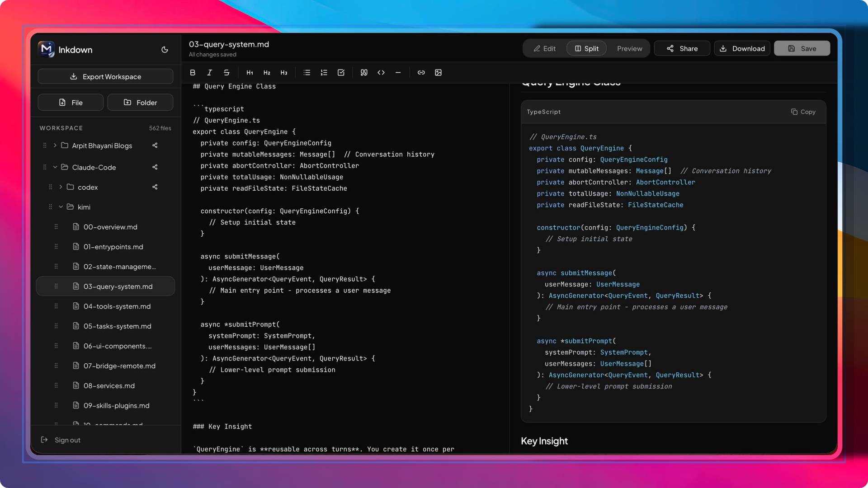Image resolution: width=868 pixels, height=488 pixels.
Task: Insert a blockquote
Action: tap(364, 72)
